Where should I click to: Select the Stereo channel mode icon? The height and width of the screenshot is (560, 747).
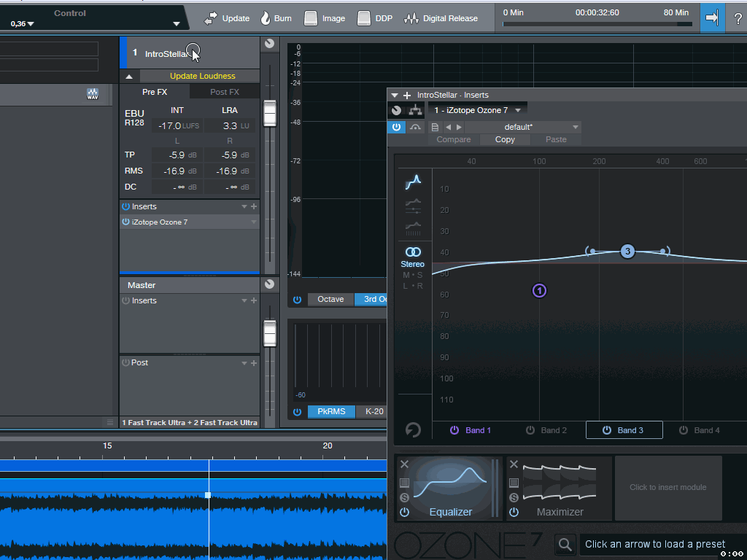tap(412, 252)
